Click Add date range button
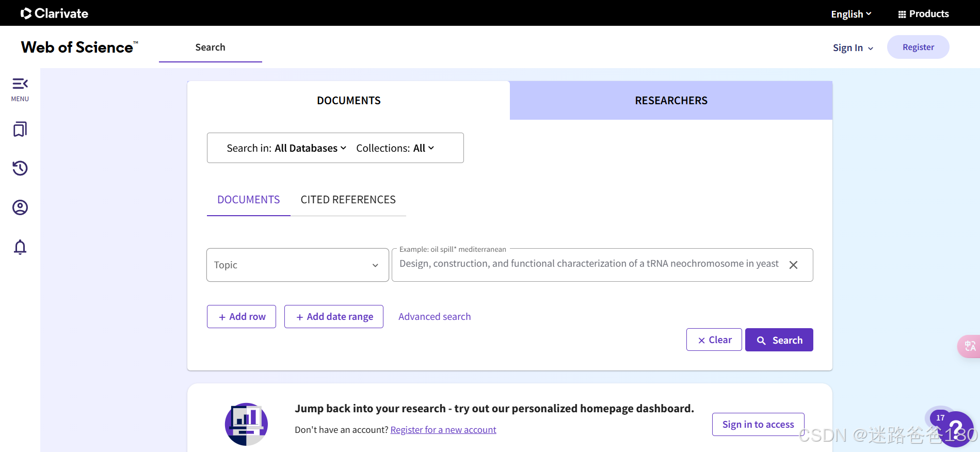Screen dimensions: 980x452 334,316
